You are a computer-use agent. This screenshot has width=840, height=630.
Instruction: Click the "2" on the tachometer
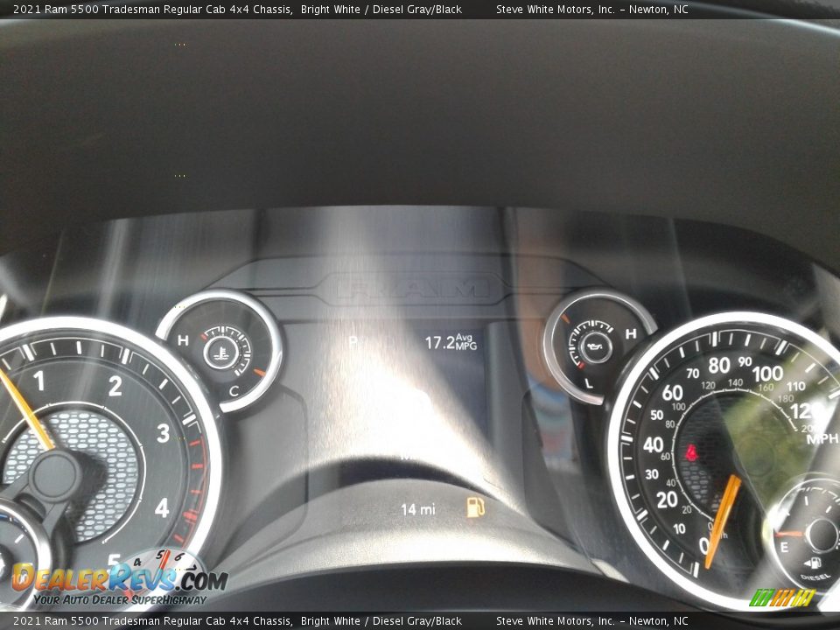tap(115, 386)
